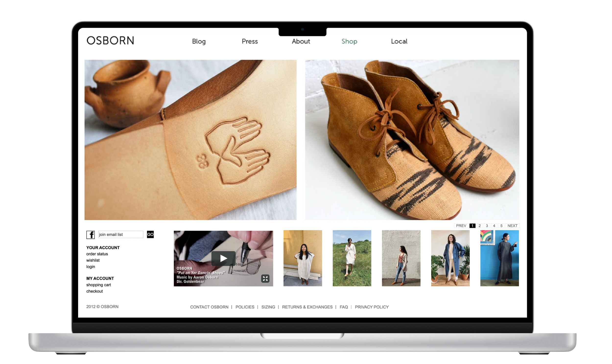Click the NEXT pagination button

(x=512, y=226)
